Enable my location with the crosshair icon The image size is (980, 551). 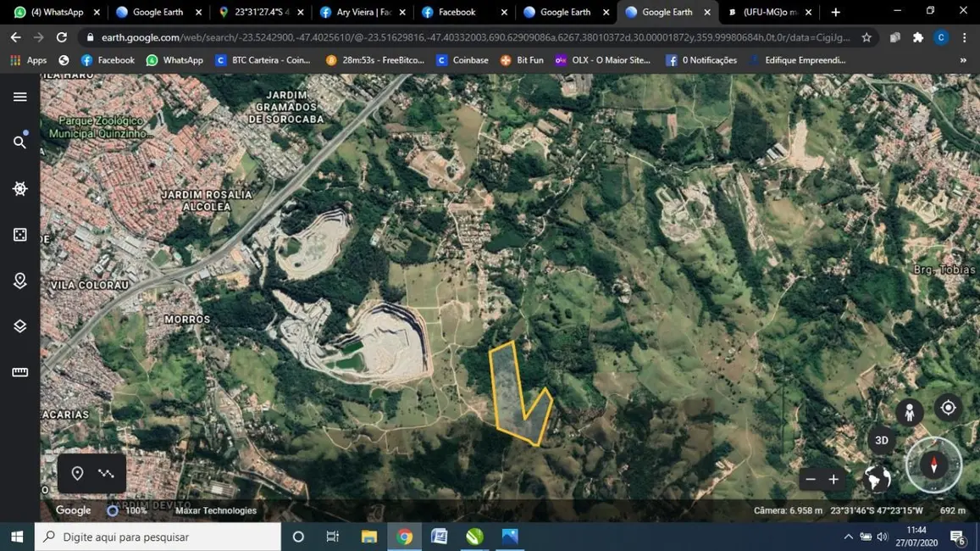(948, 407)
